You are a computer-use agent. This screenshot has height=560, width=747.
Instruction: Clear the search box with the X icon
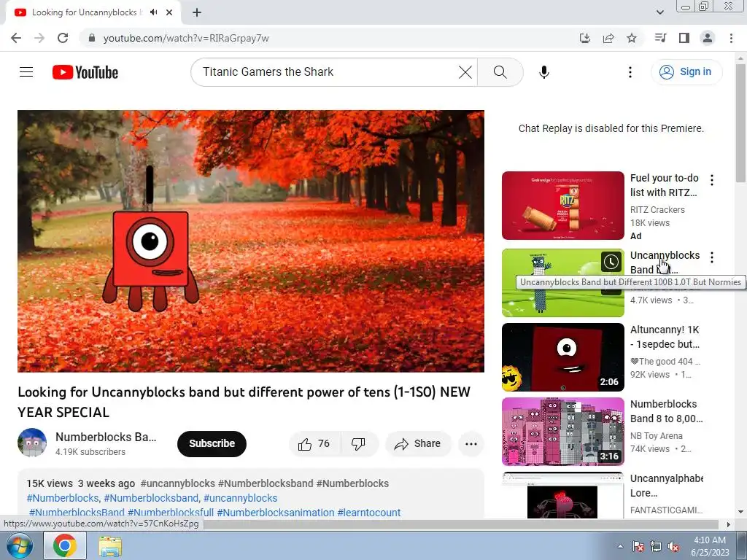(465, 72)
